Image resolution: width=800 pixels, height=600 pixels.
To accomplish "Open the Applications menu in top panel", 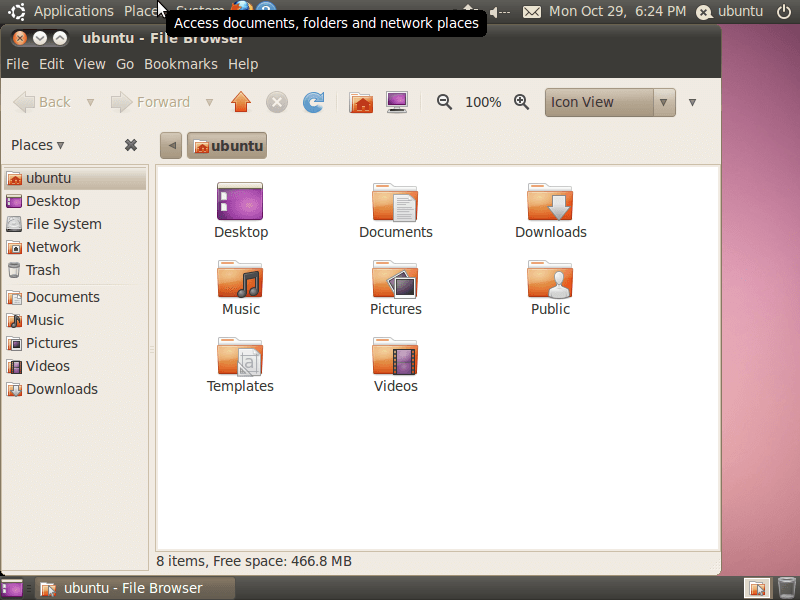I will click(x=73, y=11).
